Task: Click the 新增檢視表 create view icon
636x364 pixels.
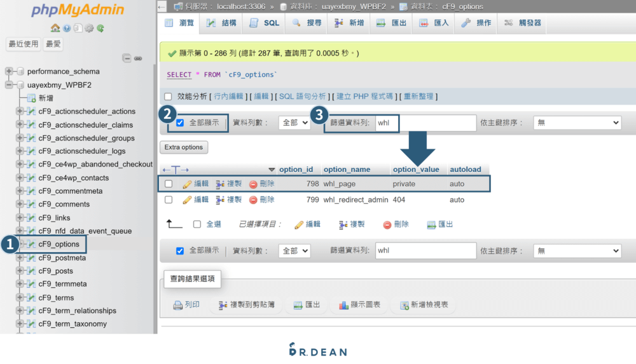Action: click(x=404, y=305)
